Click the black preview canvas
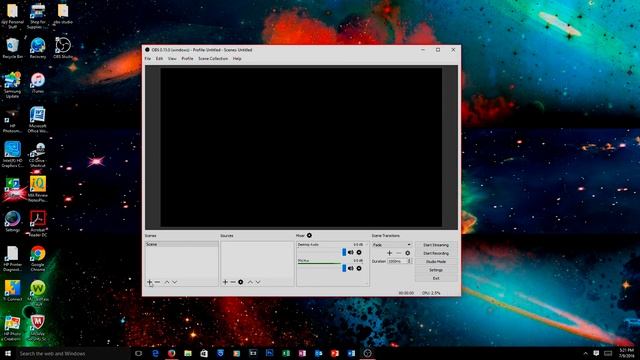 (301, 147)
